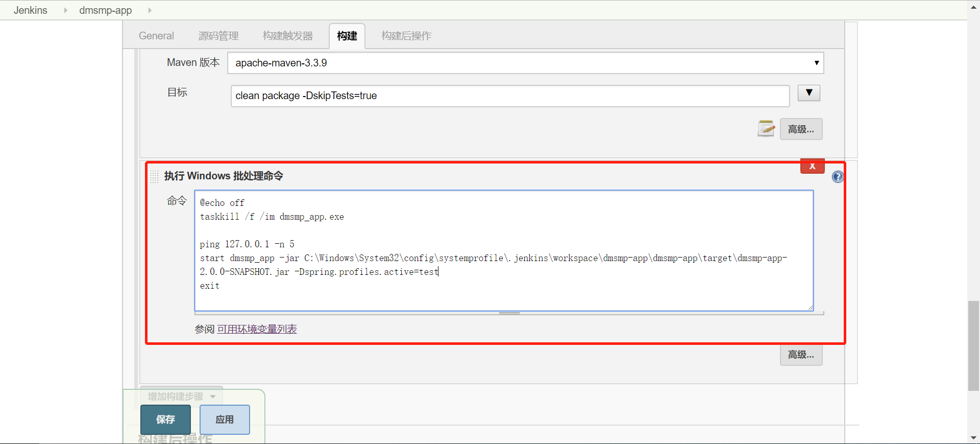Click the notepad edit icon beside 高级

(766, 129)
